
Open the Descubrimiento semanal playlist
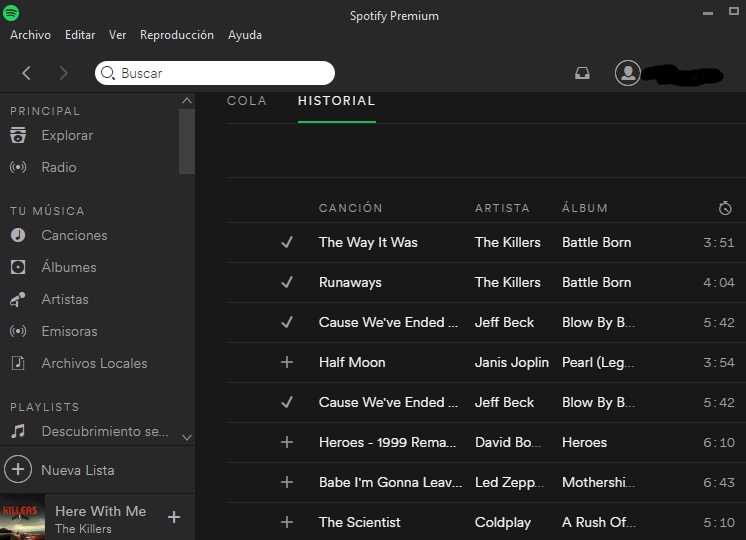tap(105, 431)
